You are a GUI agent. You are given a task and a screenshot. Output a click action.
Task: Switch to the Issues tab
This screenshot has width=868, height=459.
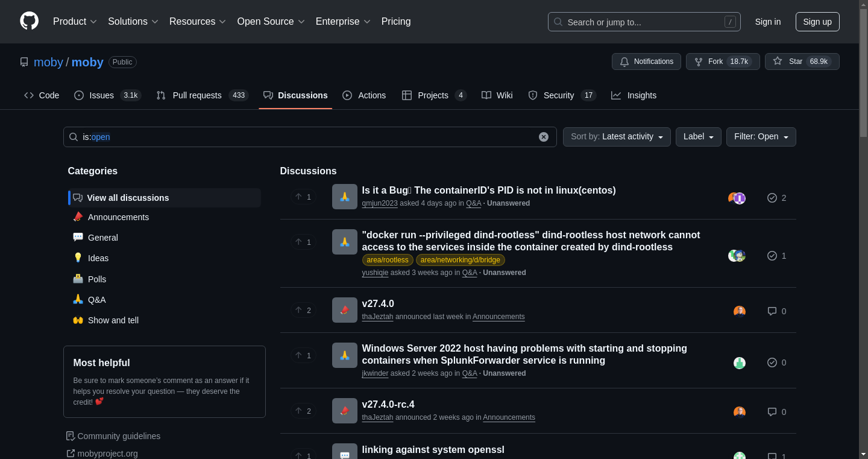[x=107, y=95]
